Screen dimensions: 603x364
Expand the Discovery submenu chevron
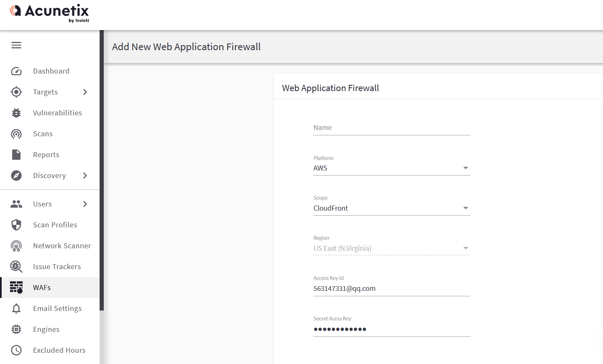point(85,176)
